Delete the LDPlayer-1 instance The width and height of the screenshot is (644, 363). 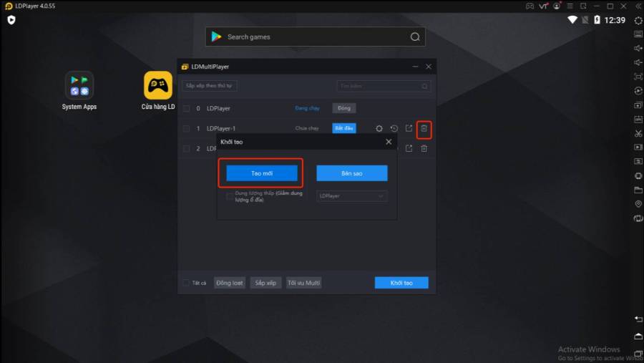coord(424,129)
